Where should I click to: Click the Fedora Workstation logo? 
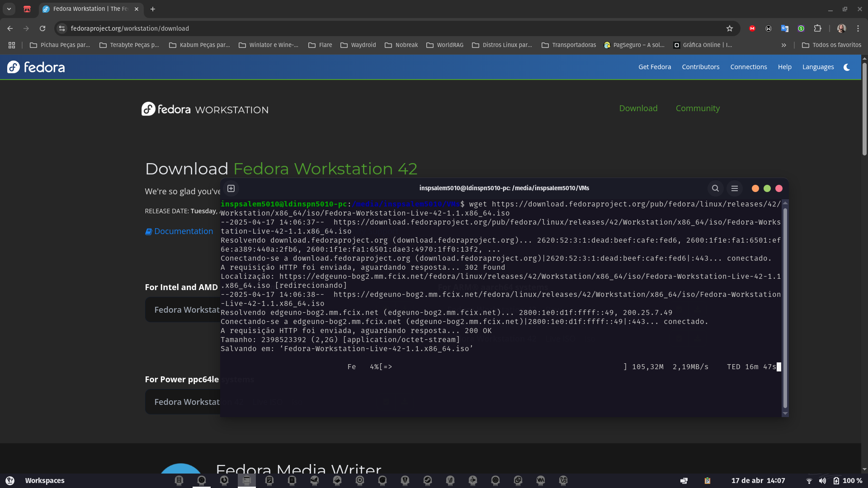(x=205, y=109)
